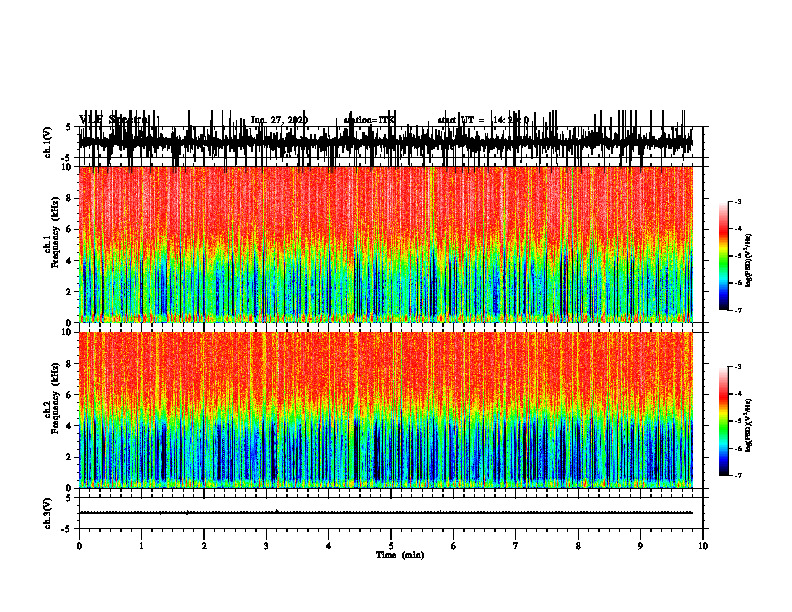Viewport: 792px width, 612px height.
Task: Click the -7 tick on ch.1 colorbar
Action: tap(738, 310)
